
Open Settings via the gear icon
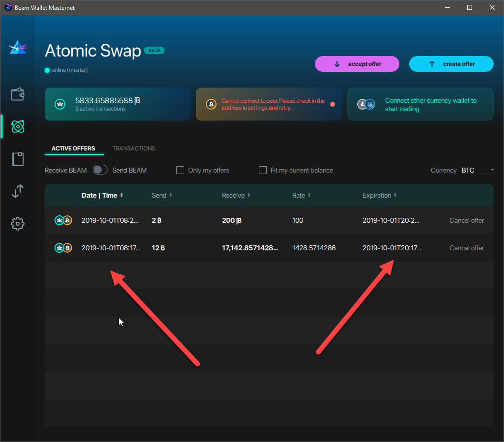18,224
